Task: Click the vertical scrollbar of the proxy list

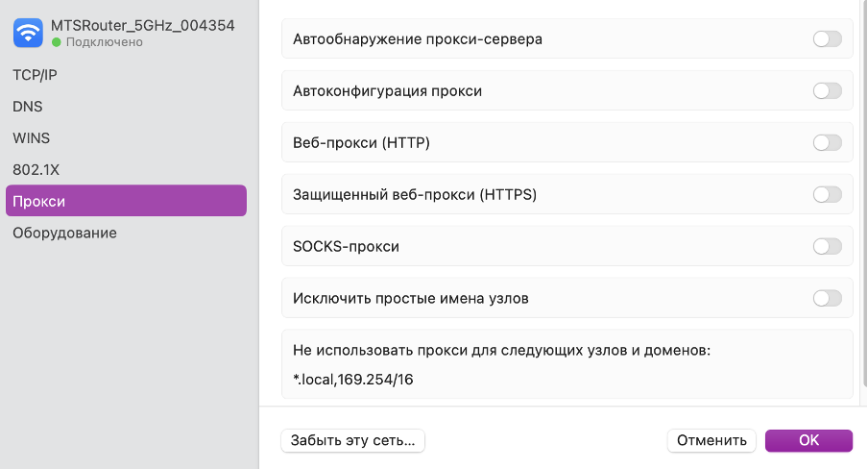Action: click(865, 194)
